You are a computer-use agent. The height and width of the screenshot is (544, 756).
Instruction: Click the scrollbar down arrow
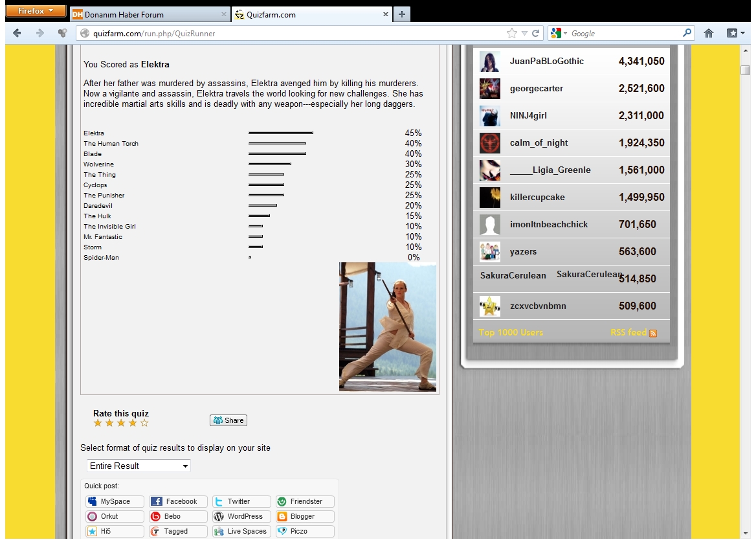coord(745,533)
